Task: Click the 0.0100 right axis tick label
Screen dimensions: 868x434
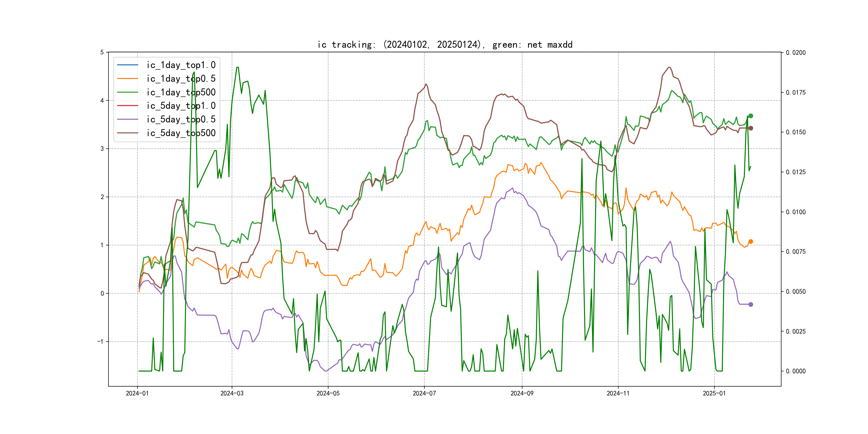Action: coord(796,212)
